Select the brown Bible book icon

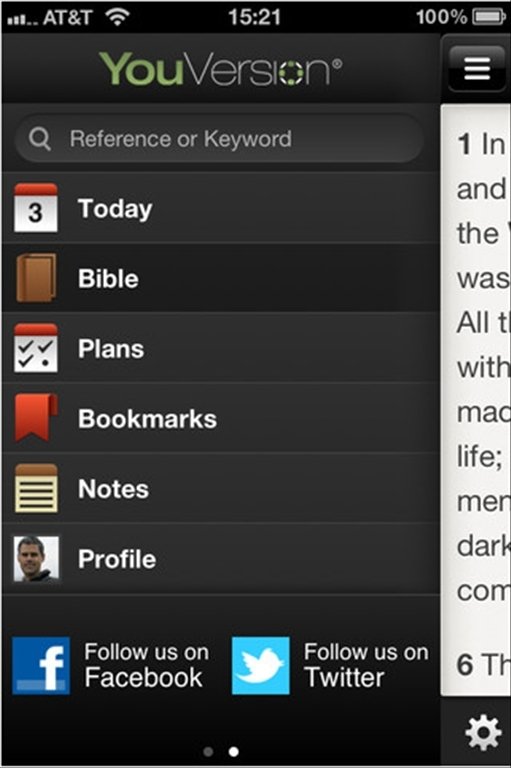coord(36,278)
